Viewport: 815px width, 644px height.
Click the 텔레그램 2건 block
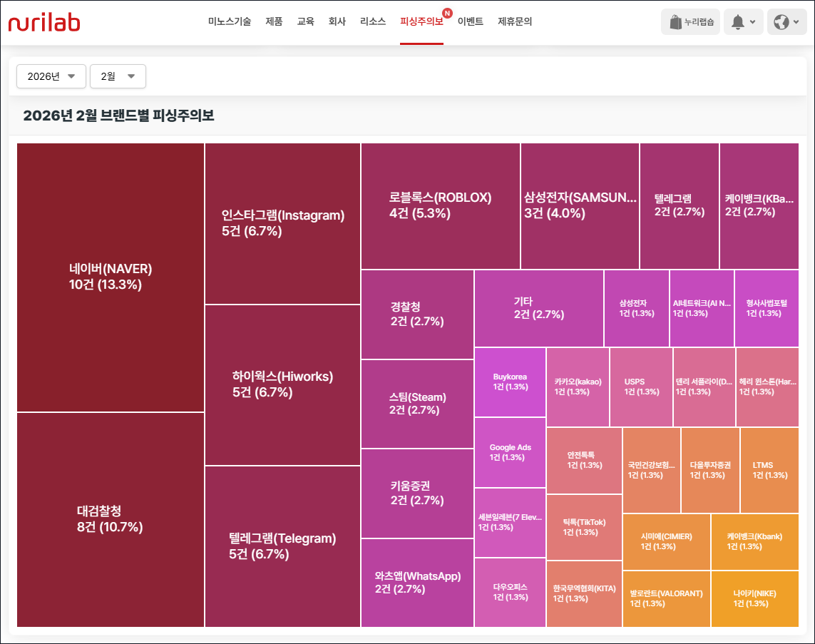(x=680, y=206)
